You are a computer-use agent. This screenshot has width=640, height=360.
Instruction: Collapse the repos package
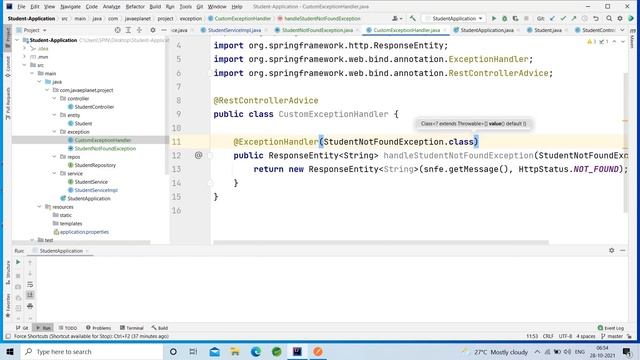pyautogui.click(x=54, y=157)
